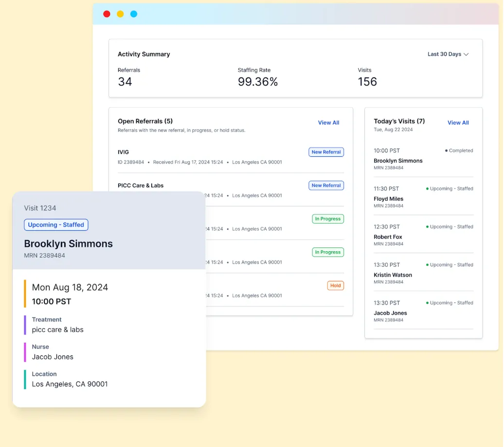Viewport: 504px width, 447px height.
Task: Click the treatment 'picc care & labs'
Action: [57, 330]
